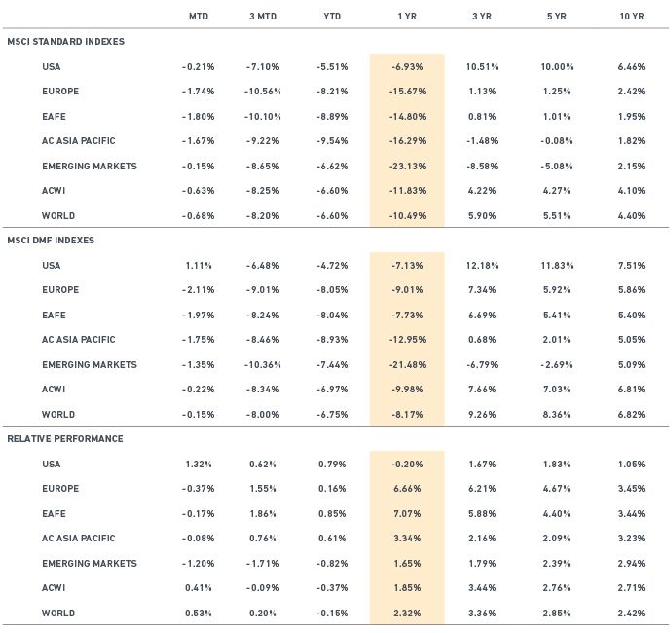Select the highlighted -21.48% 1 YR cell
The image size is (672, 633).
(x=407, y=365)
